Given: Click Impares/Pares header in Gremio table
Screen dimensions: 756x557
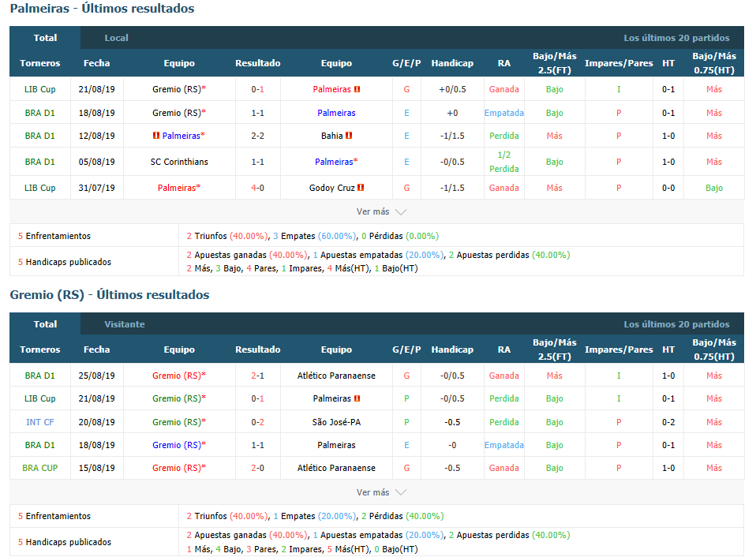Looking at the screenshot, I should click(x=619, y=350).
